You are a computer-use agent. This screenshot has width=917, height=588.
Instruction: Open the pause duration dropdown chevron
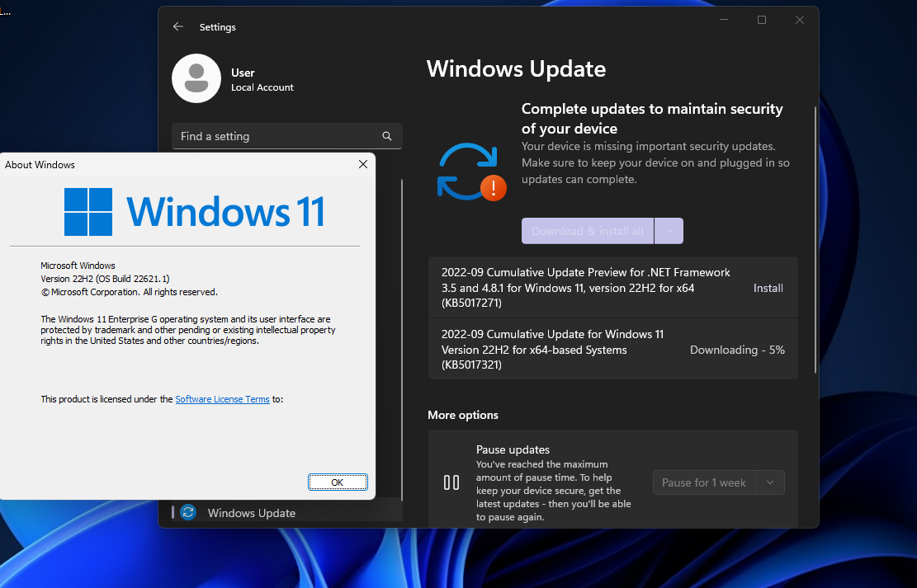point(770,482)
